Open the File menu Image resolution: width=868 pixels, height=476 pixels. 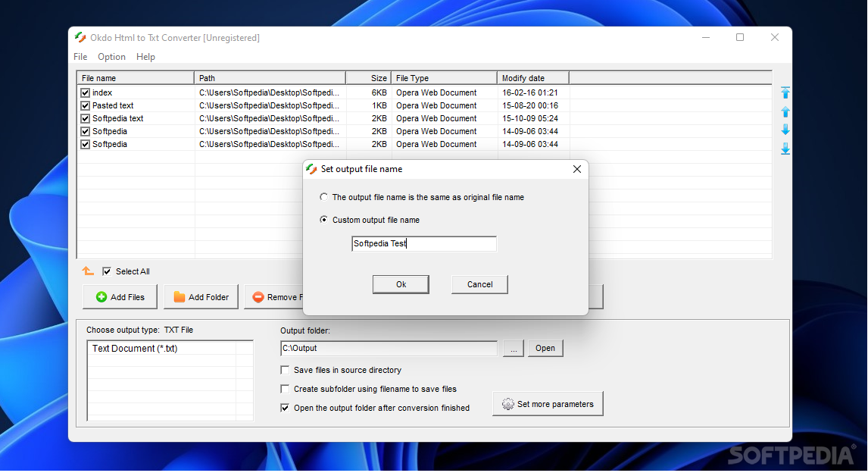pyautogui.click(x=80, y=57)
